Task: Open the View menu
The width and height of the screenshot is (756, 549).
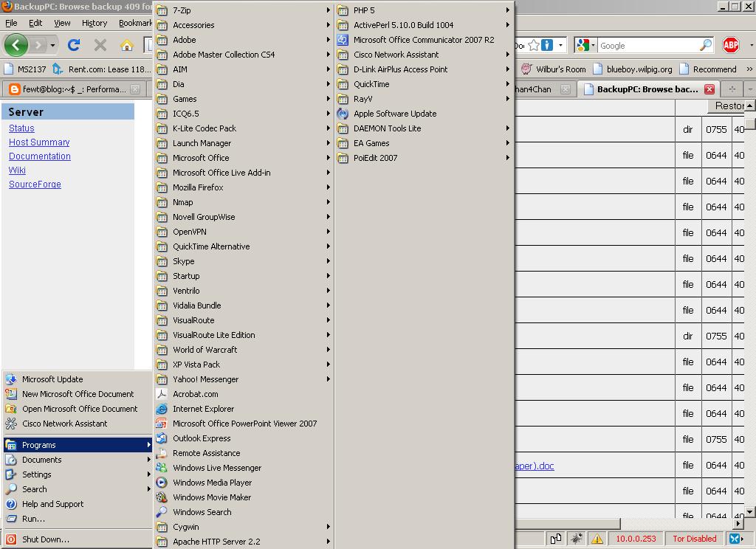Action: coord(62,23)
